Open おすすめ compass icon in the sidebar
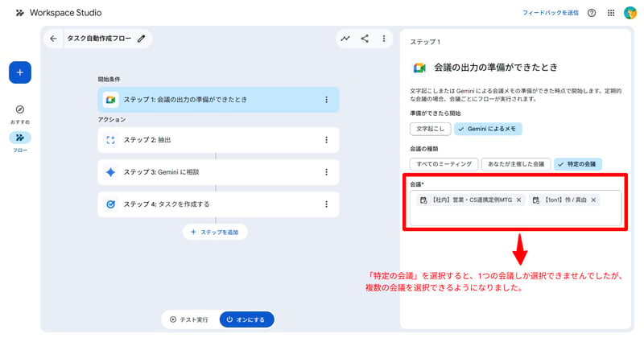The width and height of the screenshot is (644, 342). coord(20,109)
